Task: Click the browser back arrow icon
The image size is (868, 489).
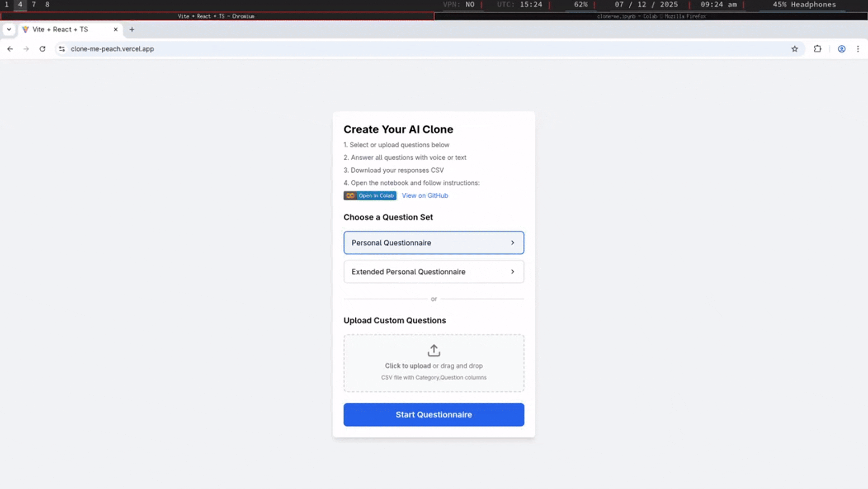Action: (10, 49)
